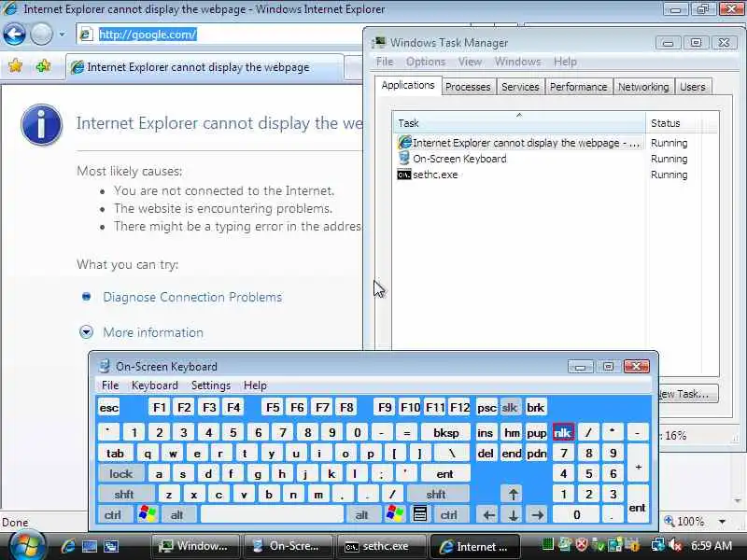This screenshot has width=747, height=560.
Task: Sort by the Task column header
Action: pyautogui.click(x=519, y=123)
